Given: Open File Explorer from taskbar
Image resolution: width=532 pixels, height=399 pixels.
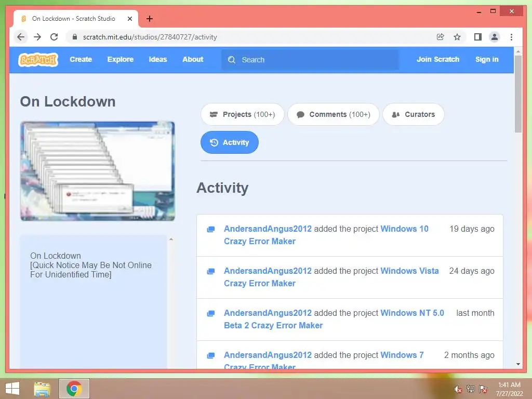Looking at the screenshot, I should coord(42,389).
